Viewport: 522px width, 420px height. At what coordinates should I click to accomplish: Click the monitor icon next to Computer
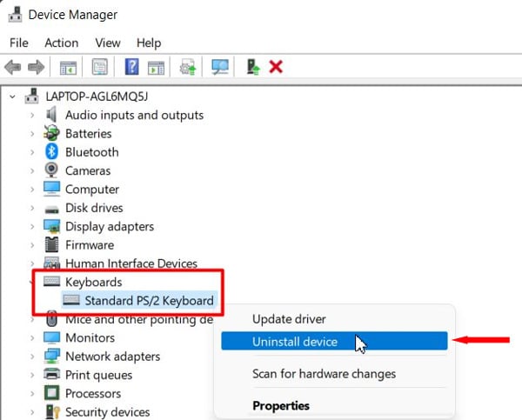[51, 189]
